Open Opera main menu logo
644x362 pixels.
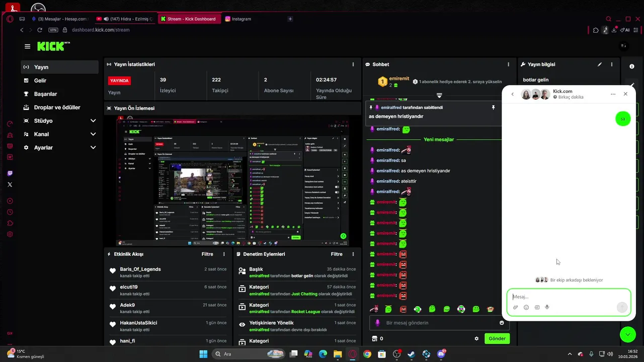click(x=10, y=19)
